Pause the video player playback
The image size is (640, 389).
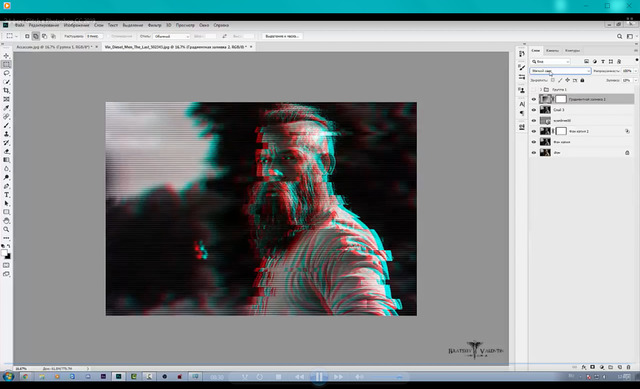point(319,376)
